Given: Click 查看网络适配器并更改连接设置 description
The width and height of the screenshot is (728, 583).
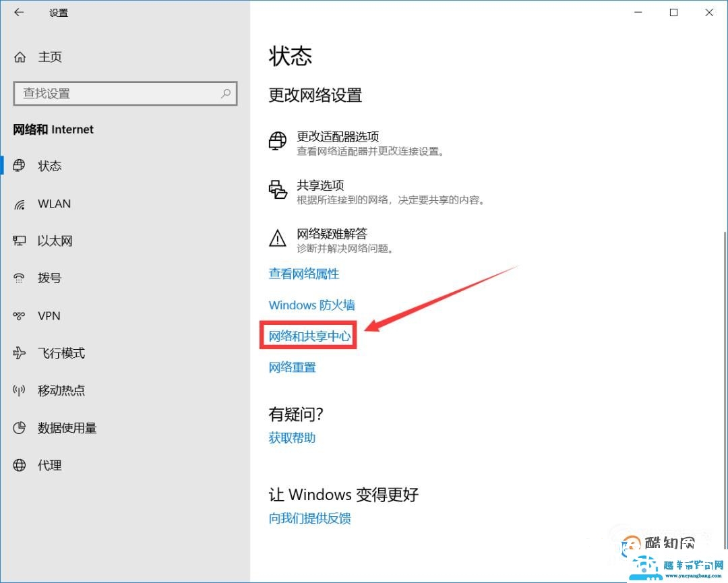Looking at the screenshot, I should click(370, 152).
